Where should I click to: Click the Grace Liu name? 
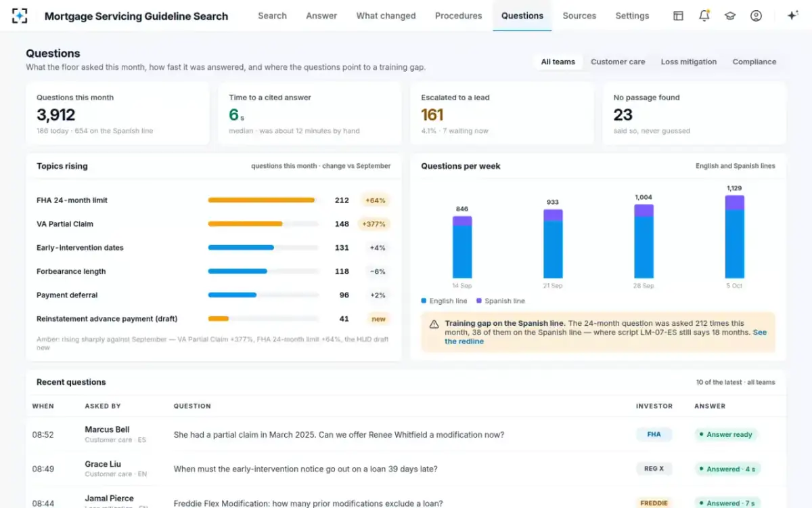pos(103,464)
